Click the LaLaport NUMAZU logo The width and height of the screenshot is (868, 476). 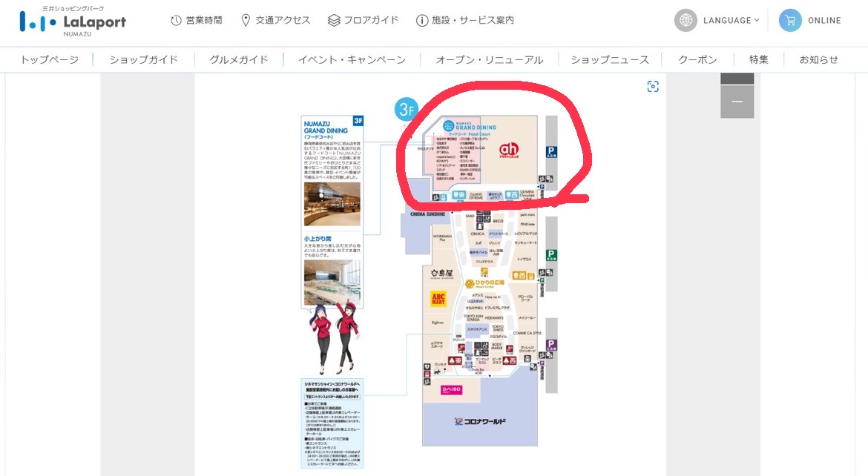[73, 21]
